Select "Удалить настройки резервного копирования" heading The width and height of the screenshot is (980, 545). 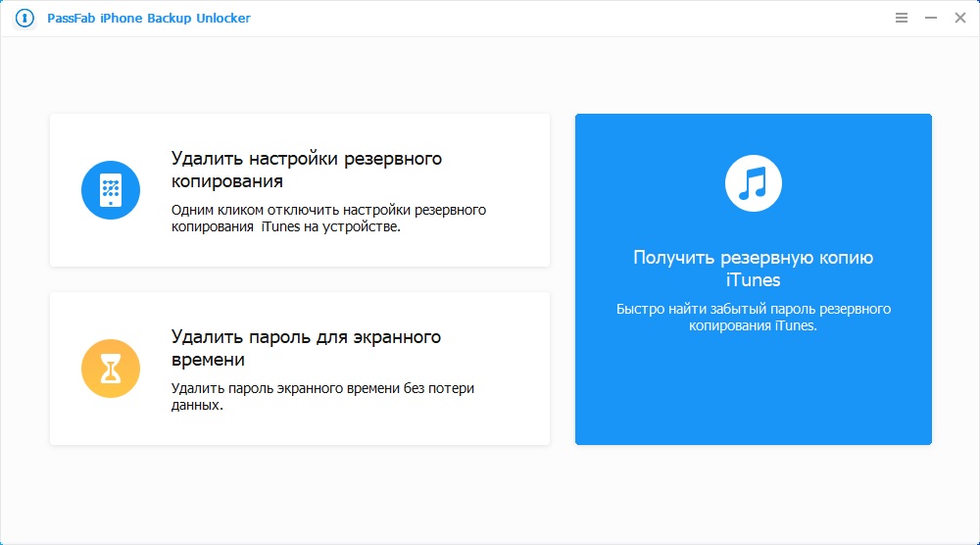306,170
